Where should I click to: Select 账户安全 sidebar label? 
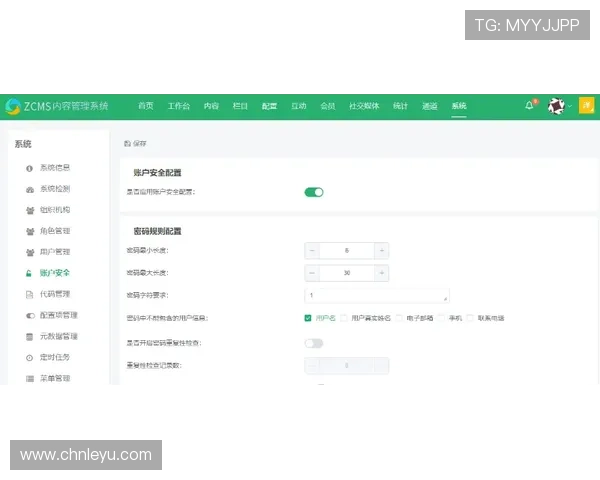click(55, 273)
